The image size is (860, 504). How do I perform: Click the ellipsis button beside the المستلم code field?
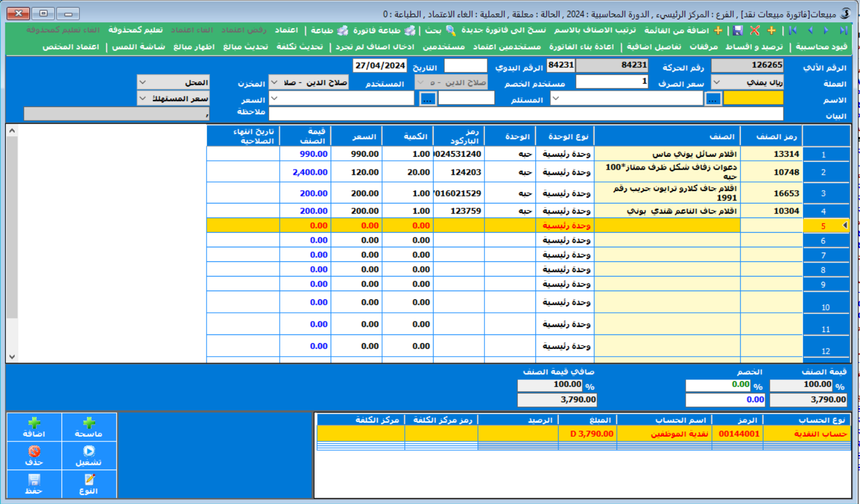coord(428,99)
